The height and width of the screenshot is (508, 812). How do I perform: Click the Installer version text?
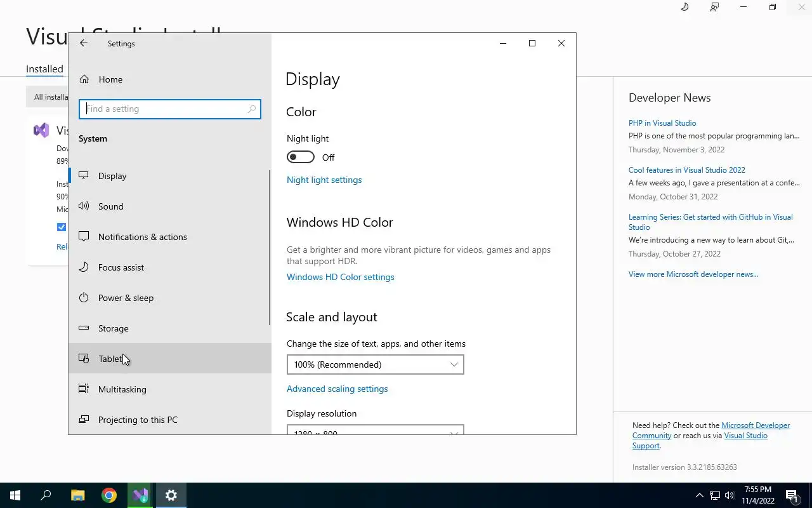pyautogui.click(x=684, y=467)
